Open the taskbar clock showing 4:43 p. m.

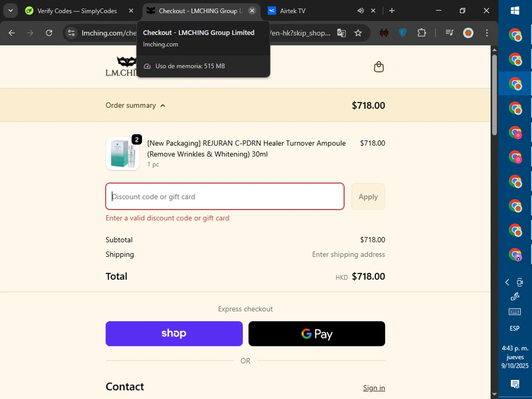tap(515, 357)
